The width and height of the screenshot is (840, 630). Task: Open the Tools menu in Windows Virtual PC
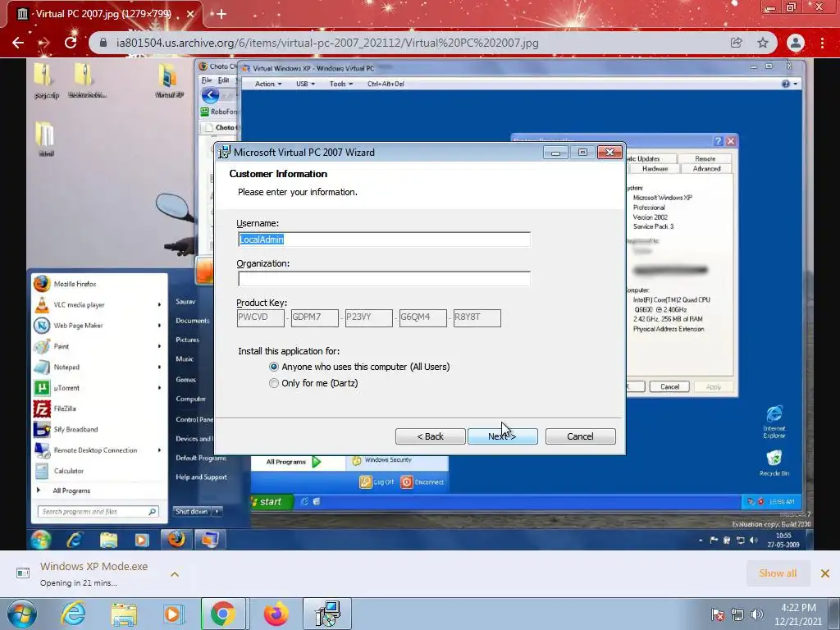(x=340, y=84)
